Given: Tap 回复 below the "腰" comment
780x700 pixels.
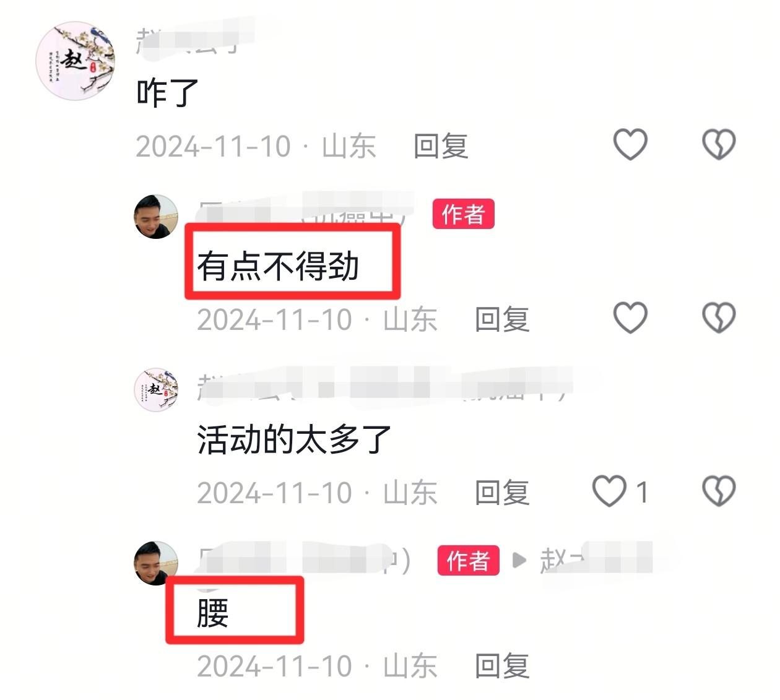Looking at the screenshot, I should point(502,666).
